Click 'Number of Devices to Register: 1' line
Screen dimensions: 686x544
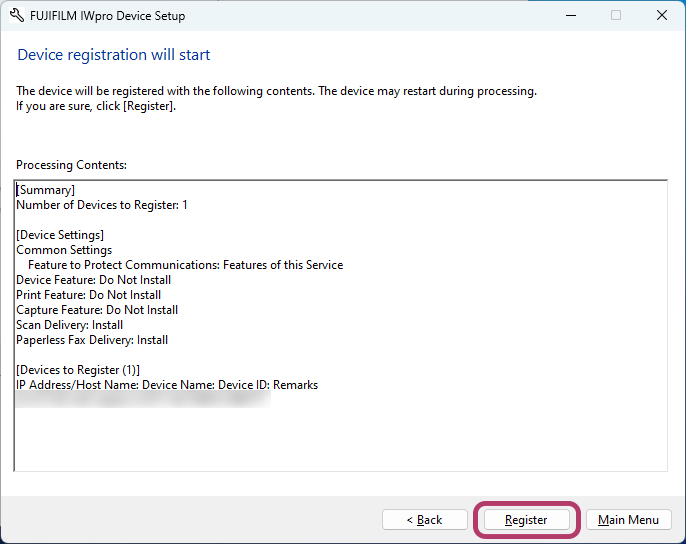(102, 205)
